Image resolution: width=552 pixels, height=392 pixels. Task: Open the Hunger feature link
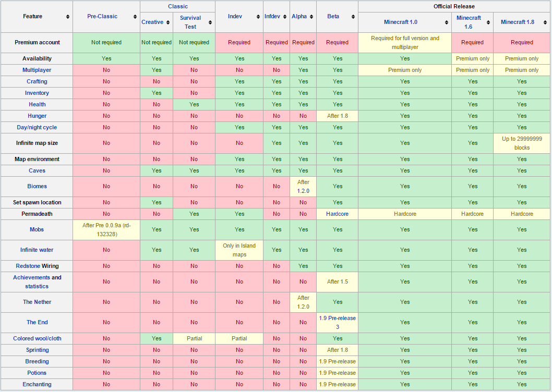37,116
